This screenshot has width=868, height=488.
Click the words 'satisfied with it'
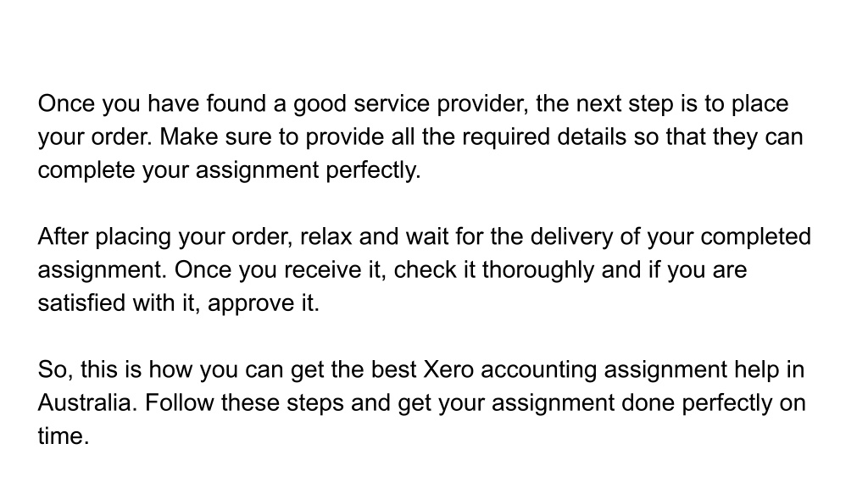pos(119,303)
